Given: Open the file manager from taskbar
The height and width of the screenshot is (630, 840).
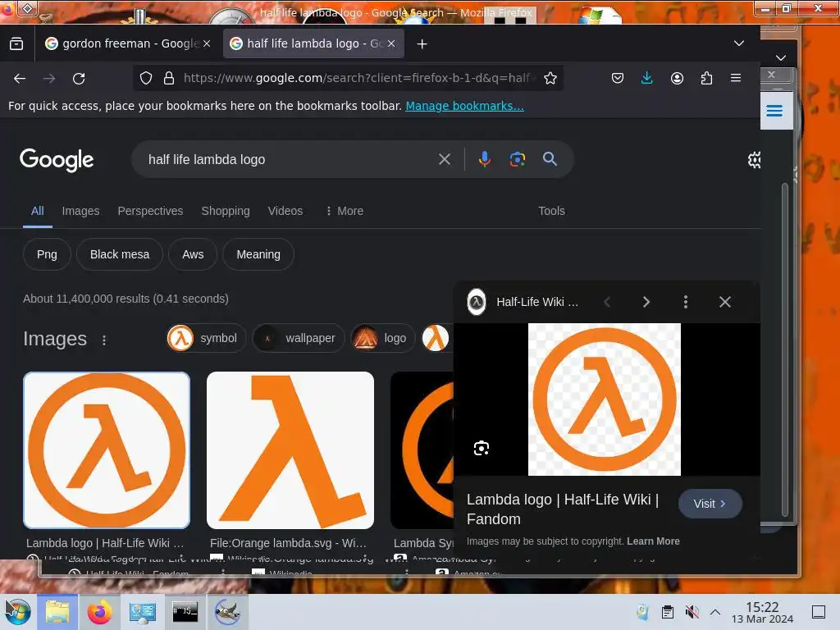Looking at the screenshot, I should (57, 612).
